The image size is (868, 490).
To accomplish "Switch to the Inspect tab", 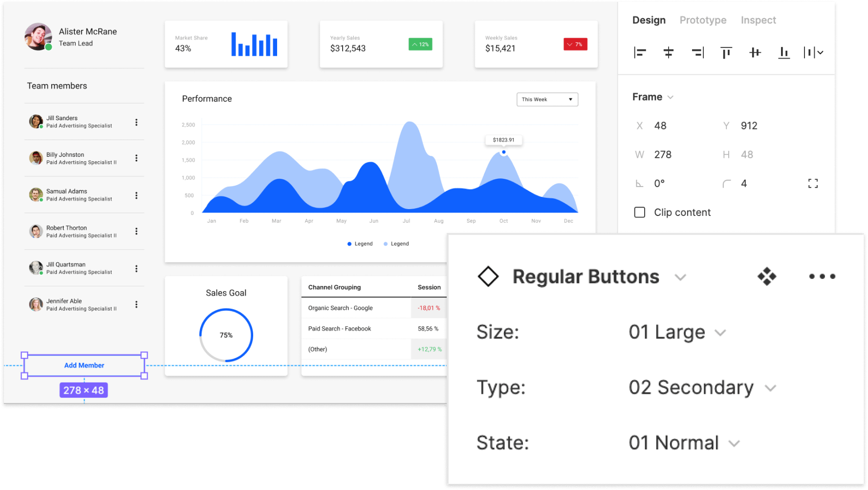I will 758,20.
